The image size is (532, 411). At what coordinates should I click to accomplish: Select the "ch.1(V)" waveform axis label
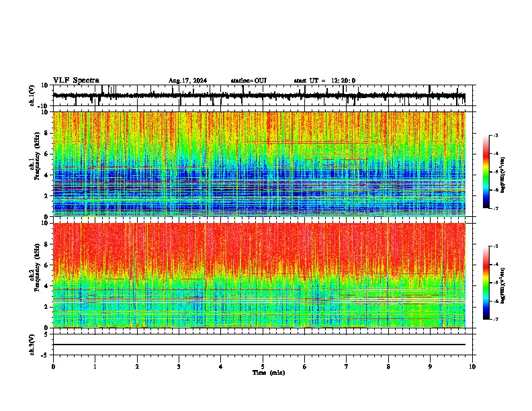click(x=32, y=95)
